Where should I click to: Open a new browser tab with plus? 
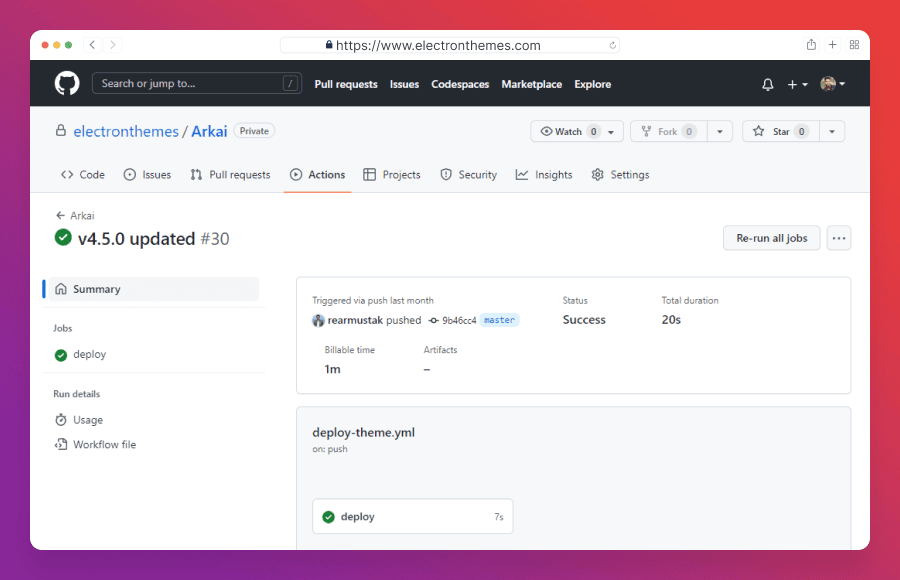click(832, 45)
